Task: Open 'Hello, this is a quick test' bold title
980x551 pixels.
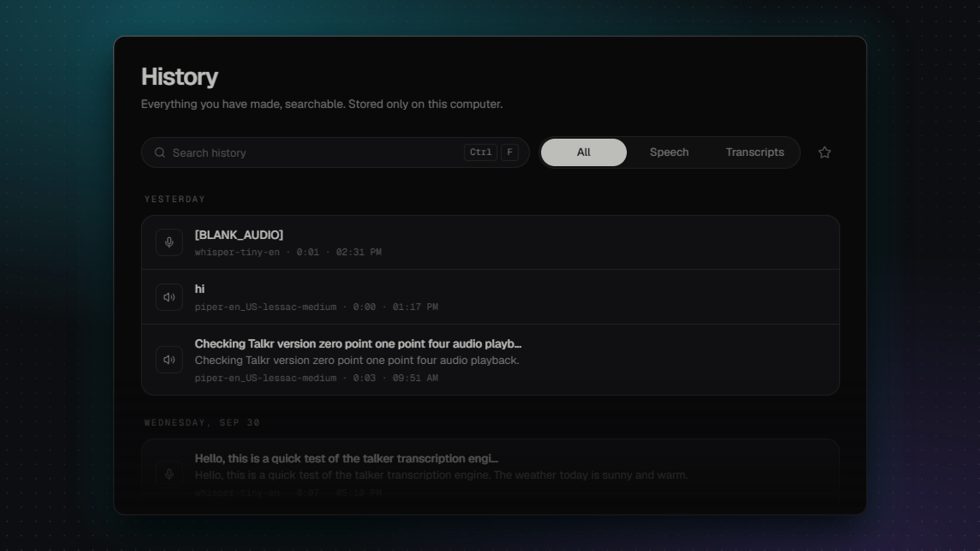Action: point(346,459)
